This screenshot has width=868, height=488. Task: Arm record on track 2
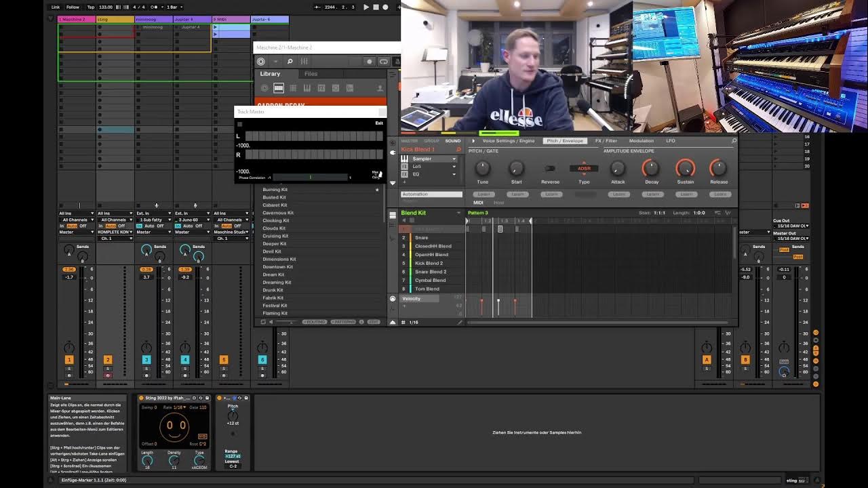coord(108,375)
